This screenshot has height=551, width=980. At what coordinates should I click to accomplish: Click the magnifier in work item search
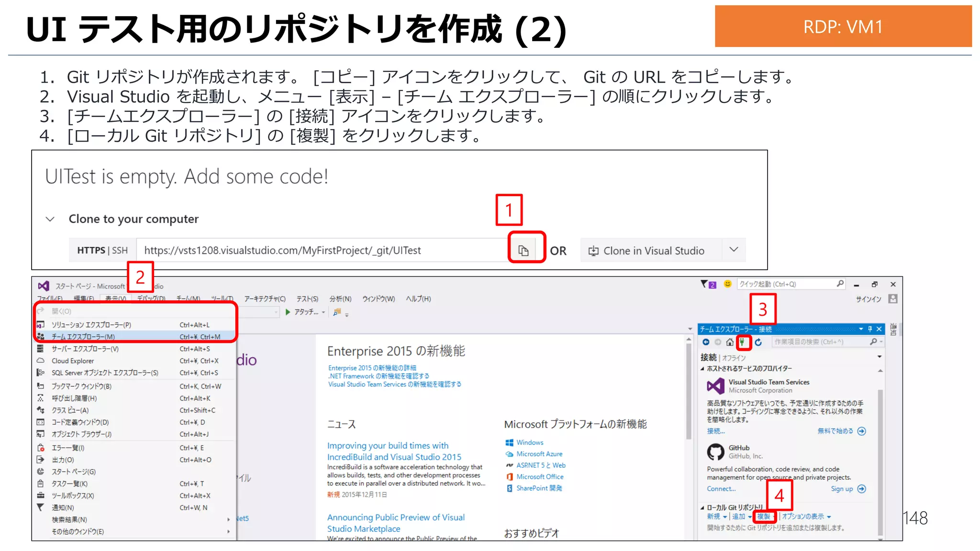[x=873, y=342]
